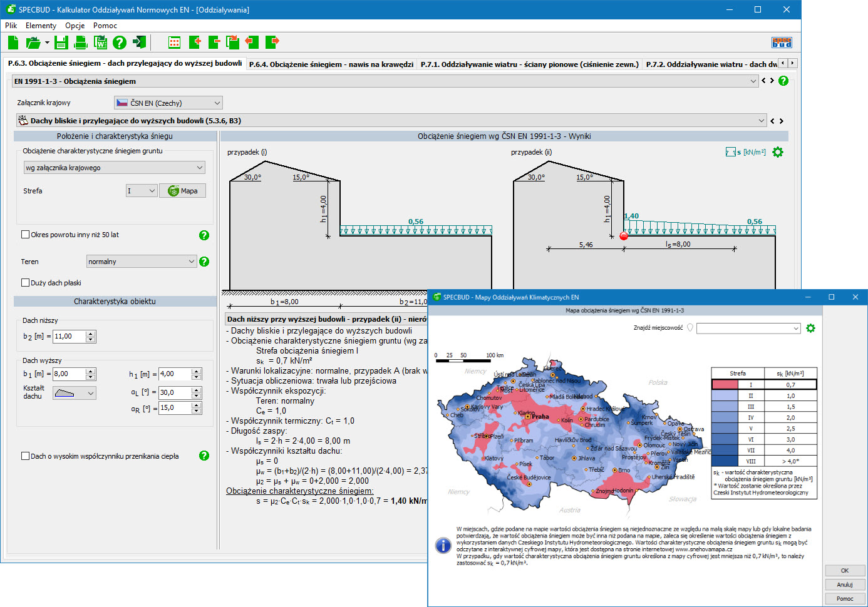Open the 'Znajdź miejscowość' combo box
The height and width of the screenshot is (607, 868).
[x=748, y=328]
